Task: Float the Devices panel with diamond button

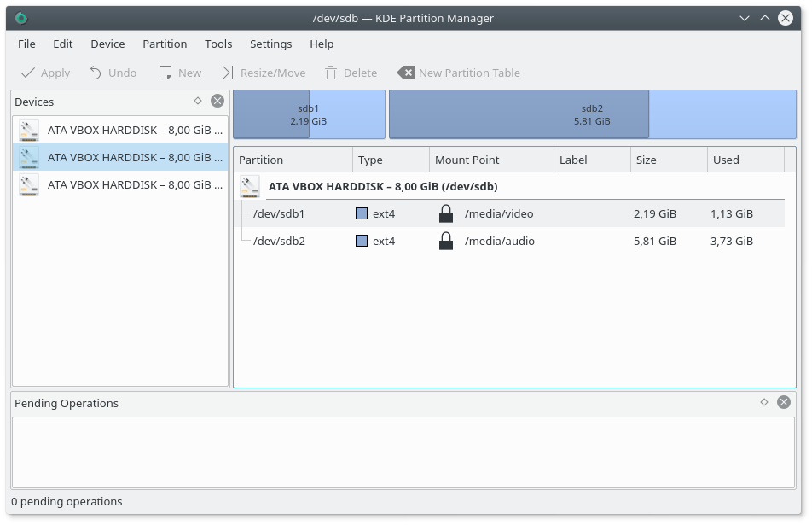Action: [x=198, y=101]
